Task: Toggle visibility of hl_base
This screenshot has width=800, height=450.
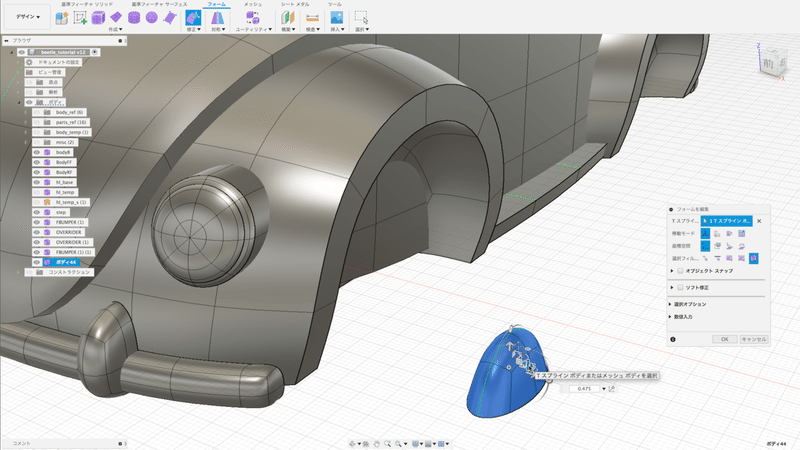Action: coord(36,182)
